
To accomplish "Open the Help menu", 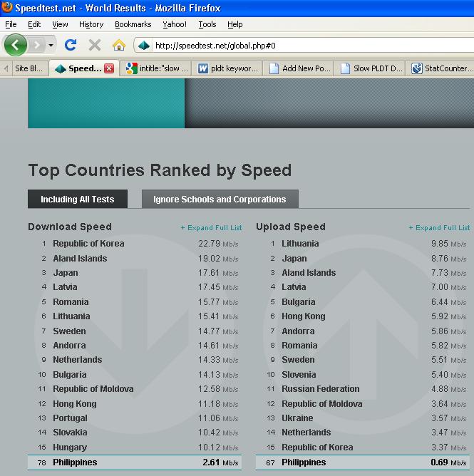I will tap(235, 24).
